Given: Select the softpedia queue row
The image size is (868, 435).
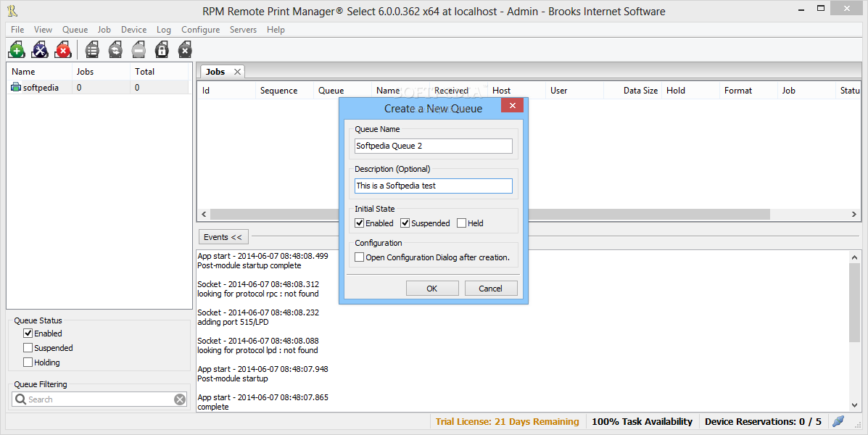Looking at the screenshot, I should pyautogui.click(x=98, y=88).
